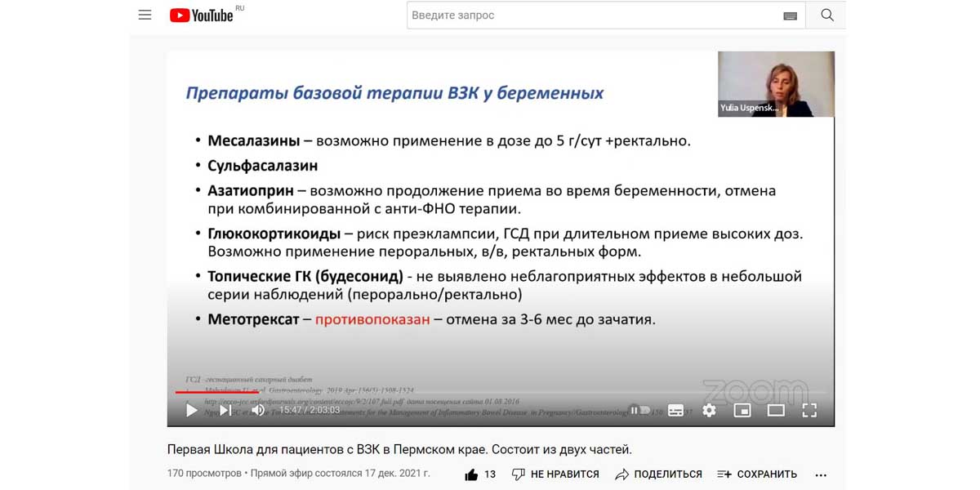Open the YouTube hamburger guide menu
This screenshot has height=490, width=980.
point(145,15)
